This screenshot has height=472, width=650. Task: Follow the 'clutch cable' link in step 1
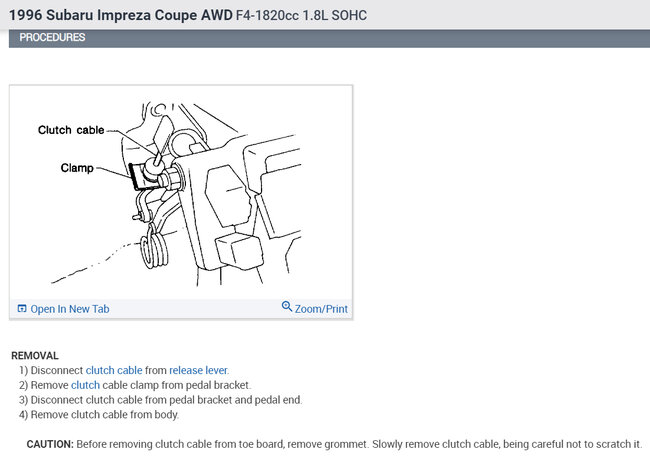click(114, 370)
